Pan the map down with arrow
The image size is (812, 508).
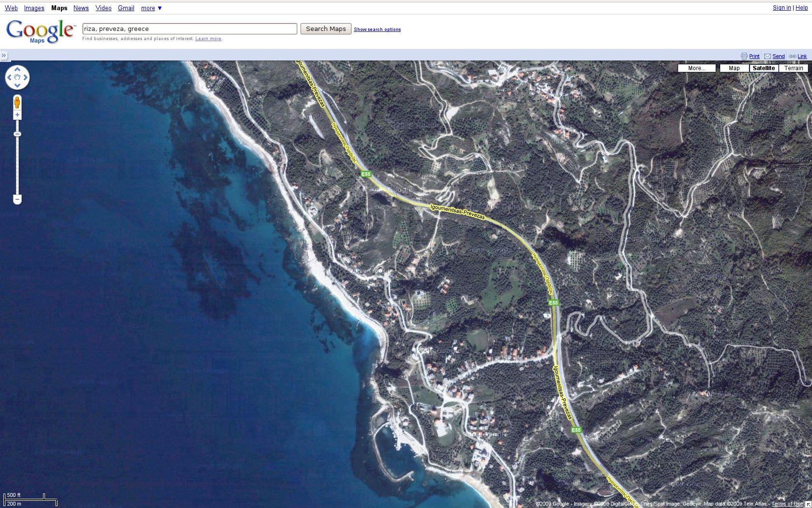tap(17, 86)
